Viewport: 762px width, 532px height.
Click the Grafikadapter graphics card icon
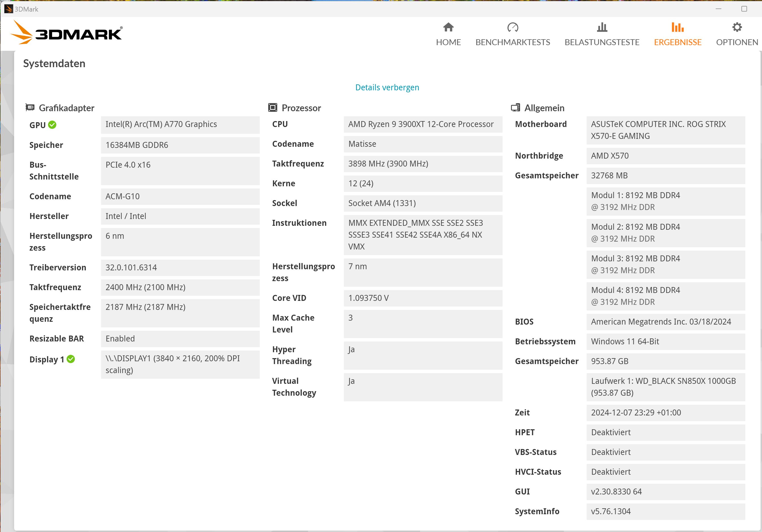[x=30, y=108]
